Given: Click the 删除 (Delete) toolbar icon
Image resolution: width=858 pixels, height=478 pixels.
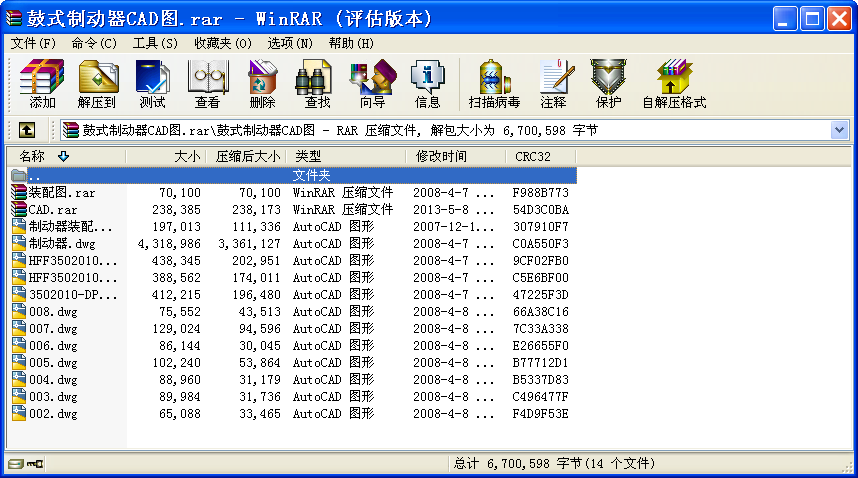Looking at the screenshot, I should click(x=262, y=84).
